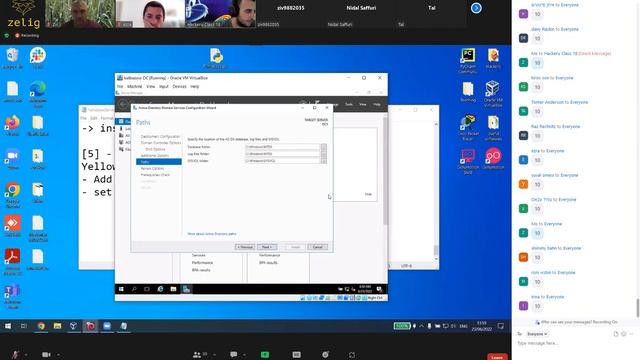
Task: Open Internet Explorer in the VM taskbar
Action: click(160, 289)
